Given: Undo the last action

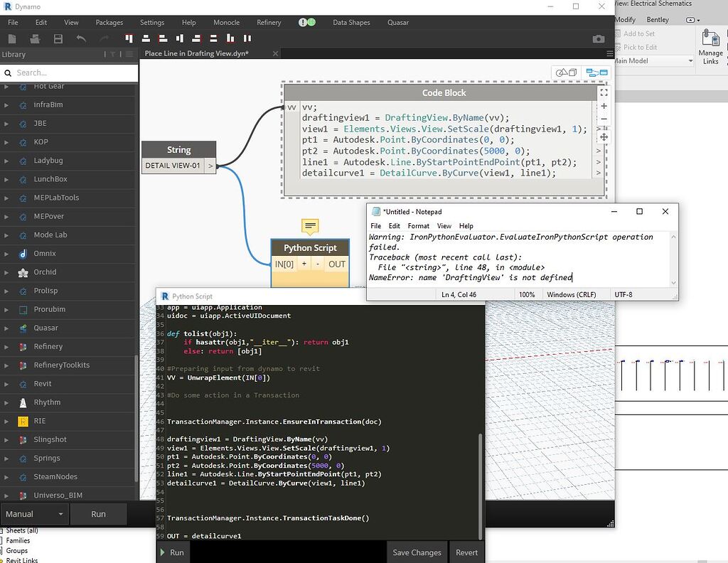Looking at the screenshot, I should (x=80, y=39).
